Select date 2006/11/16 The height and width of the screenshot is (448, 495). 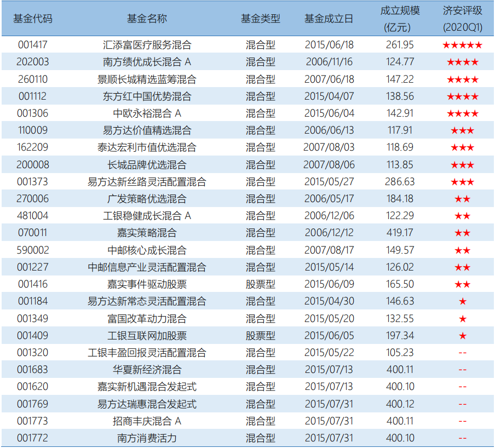point(329,61)
